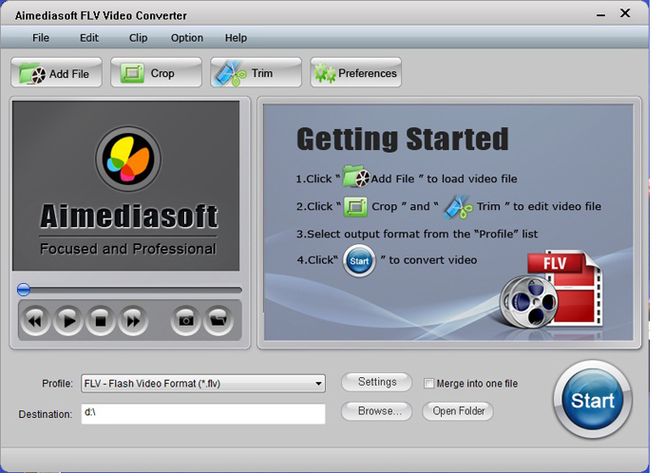Viewport: 665px width, 473px height.
Task: Stop the video preview
Action: (101, 321)
